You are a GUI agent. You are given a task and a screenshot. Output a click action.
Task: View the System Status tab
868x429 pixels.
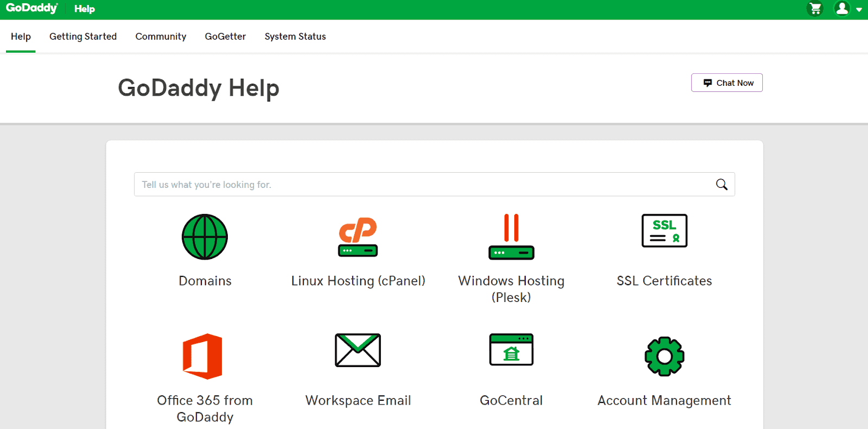tap(295, 36)
